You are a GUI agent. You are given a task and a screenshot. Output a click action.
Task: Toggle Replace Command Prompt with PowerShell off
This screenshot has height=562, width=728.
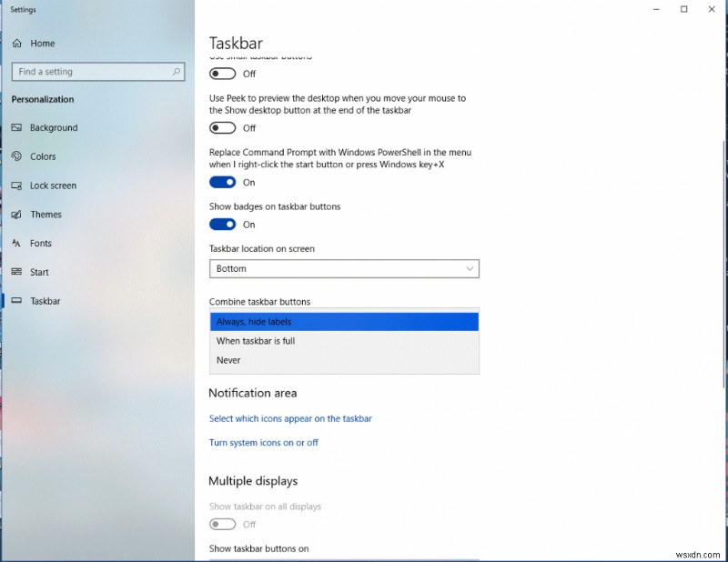(222, 182)
